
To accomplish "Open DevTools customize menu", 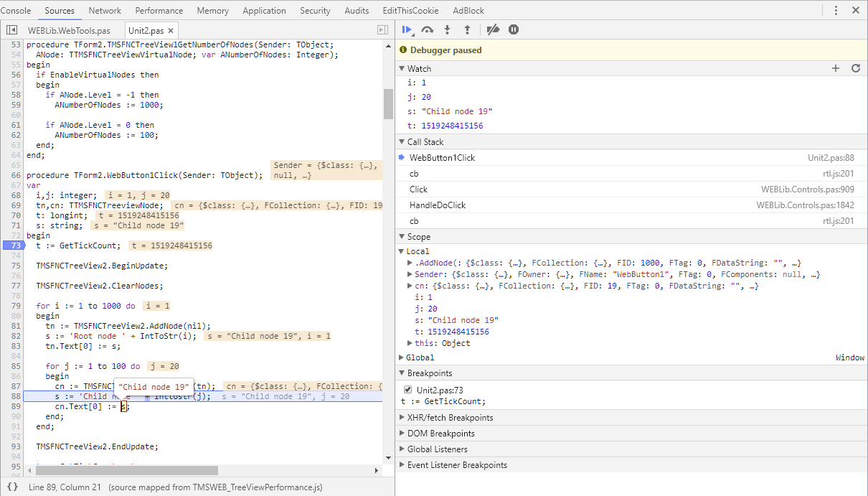I will [836, 10].
